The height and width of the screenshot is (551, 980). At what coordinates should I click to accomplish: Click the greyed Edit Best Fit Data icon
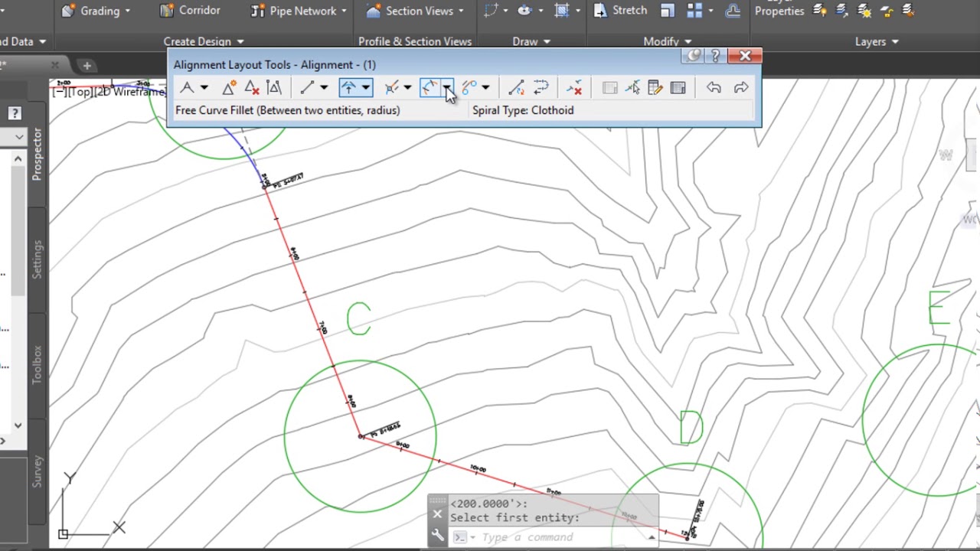pyautogui.click(x=609, y=88)
